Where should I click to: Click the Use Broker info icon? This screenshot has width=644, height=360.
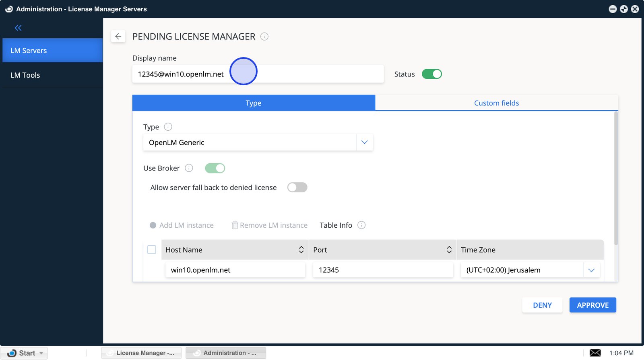189,168
